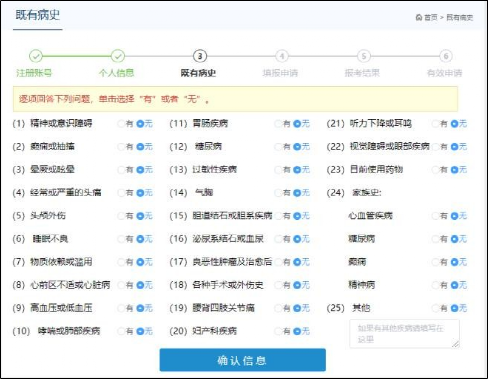Mark 无 for (4) 经常或严重的头痛
Viewport: 489px width, 380px height.
point(140,193)
